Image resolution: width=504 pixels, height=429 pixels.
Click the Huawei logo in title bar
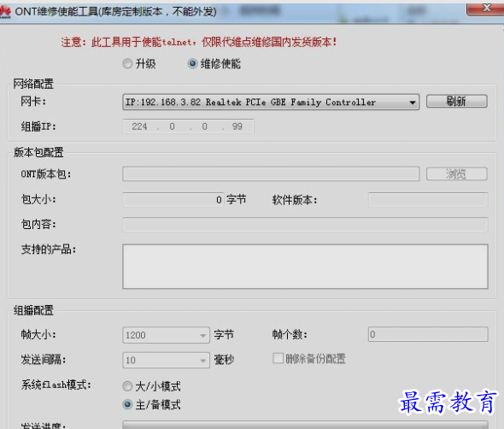tap(5, 12)
